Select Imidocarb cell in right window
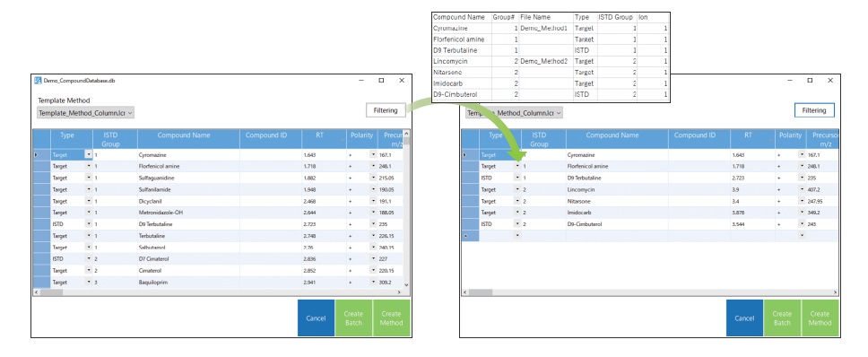This screenshot has width=868, height=357. pos(617,213)
